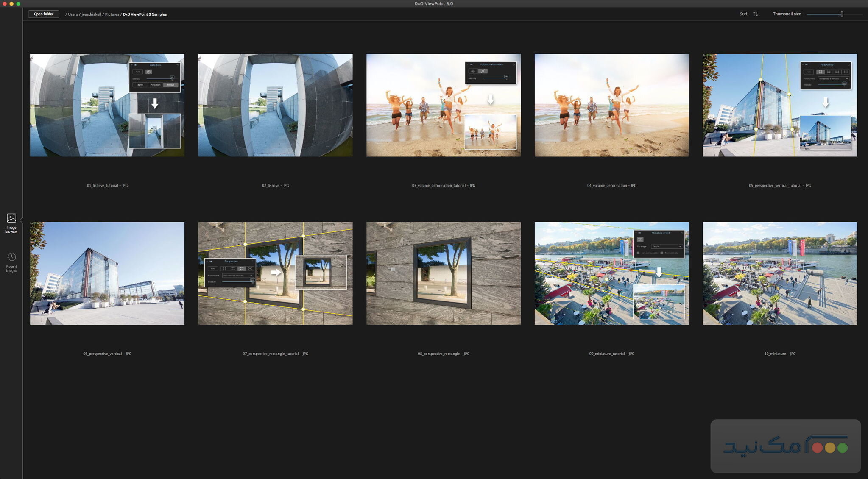This screenshot has width=868, height=479.
Task: Open the 09_miniature_tutorial thumbnail
Action: tap(611, 273)
